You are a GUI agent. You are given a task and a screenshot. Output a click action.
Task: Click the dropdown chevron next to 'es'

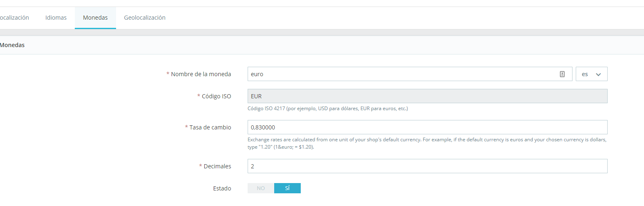click(598, 75)
